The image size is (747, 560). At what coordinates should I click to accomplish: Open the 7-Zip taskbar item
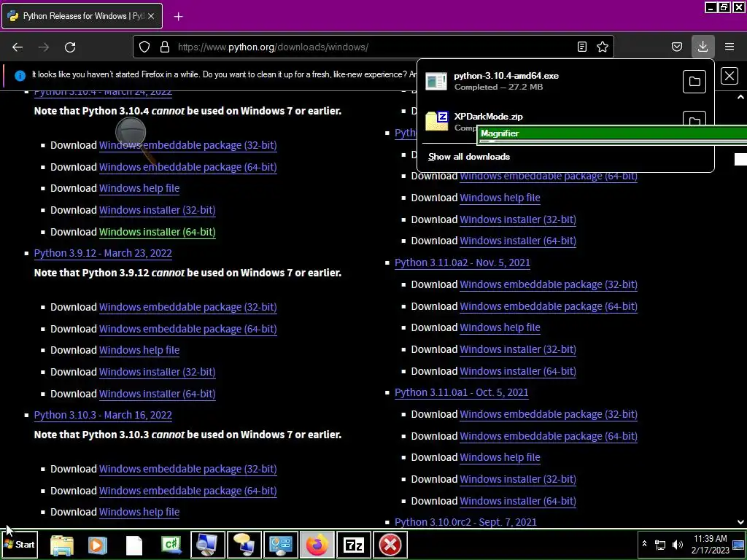pyautogui.click(x=354, y=545)
